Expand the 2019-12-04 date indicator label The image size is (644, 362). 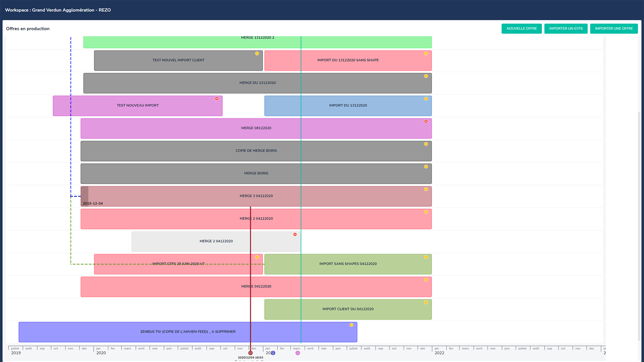(93, 203)
